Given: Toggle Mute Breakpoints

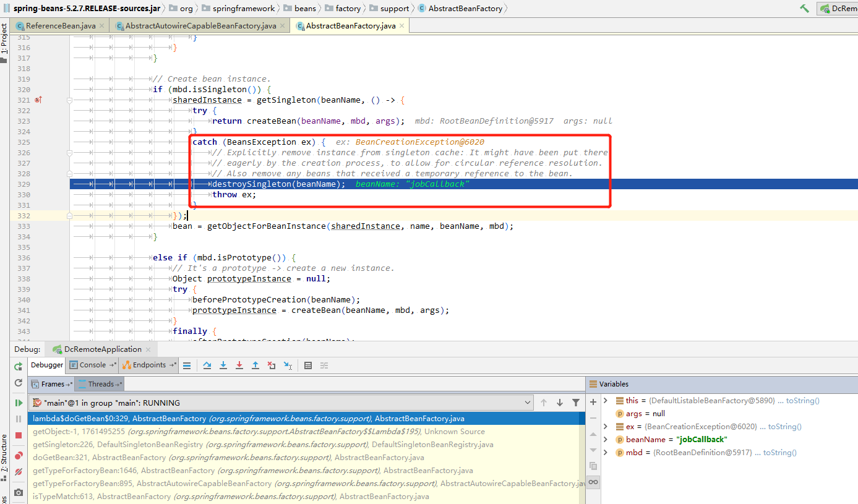Looking at the screenshot, I should click(19, 472).
